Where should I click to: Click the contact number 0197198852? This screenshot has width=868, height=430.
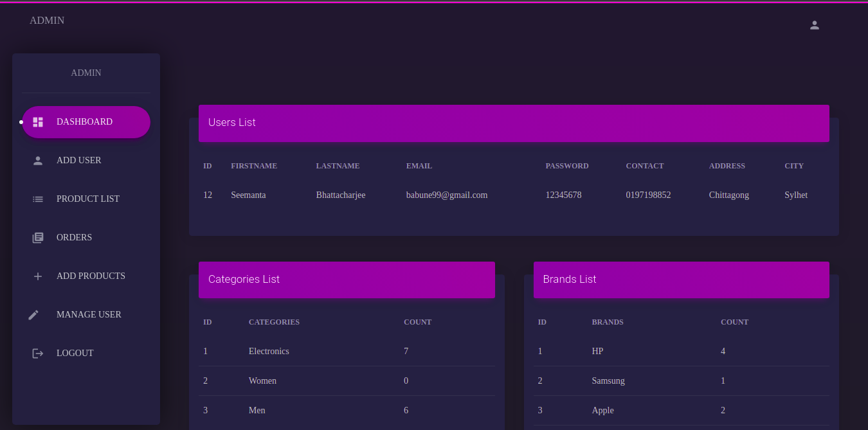648,195
